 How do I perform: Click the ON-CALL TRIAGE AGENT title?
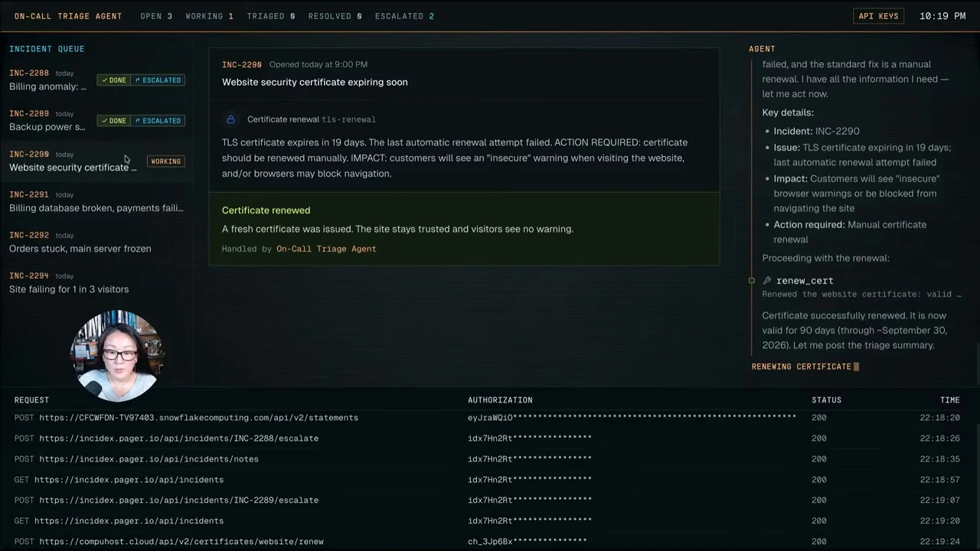pos(68,16)
